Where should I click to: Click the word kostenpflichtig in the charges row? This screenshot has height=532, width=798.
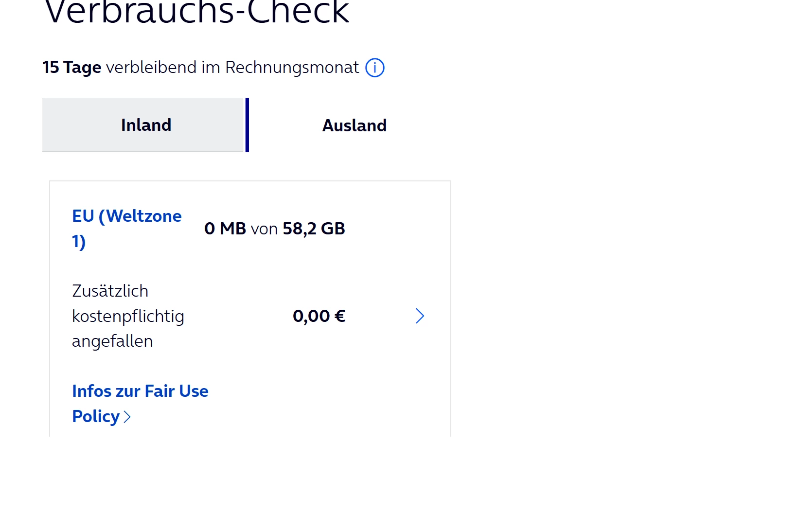click(x=128, y=317)
